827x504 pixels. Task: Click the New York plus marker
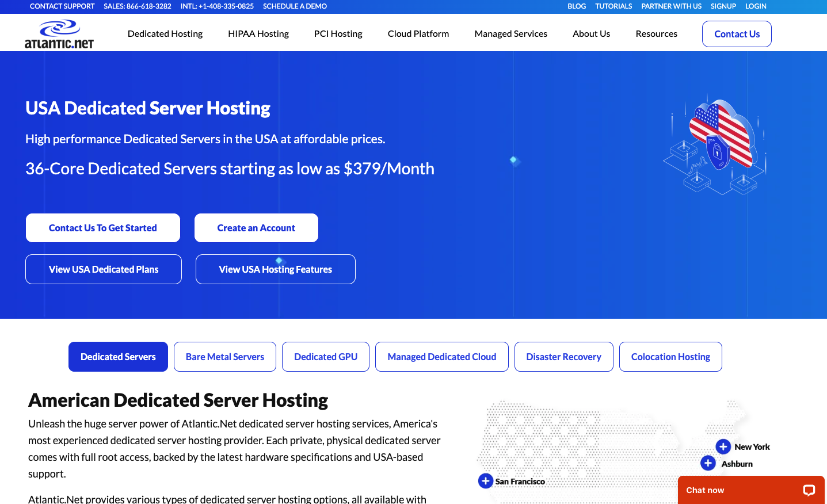723,446
